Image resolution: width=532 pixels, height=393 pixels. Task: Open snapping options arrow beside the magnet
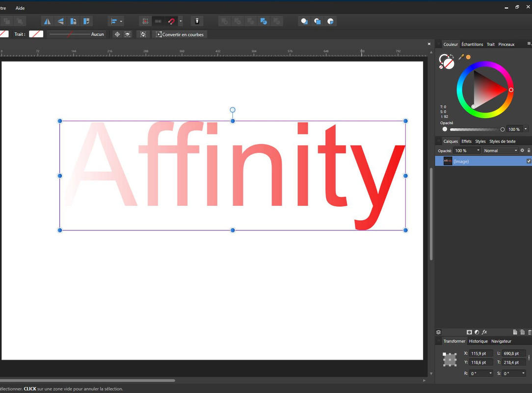181,22
